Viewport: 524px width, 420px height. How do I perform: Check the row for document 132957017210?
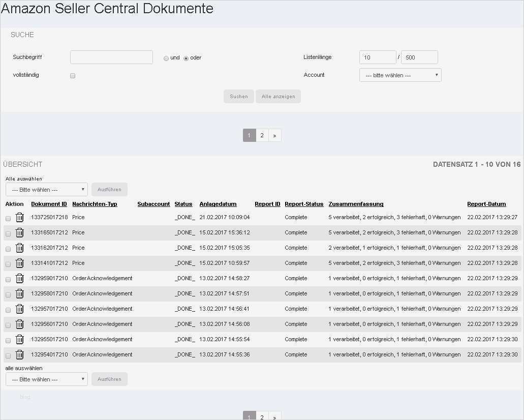8,310
